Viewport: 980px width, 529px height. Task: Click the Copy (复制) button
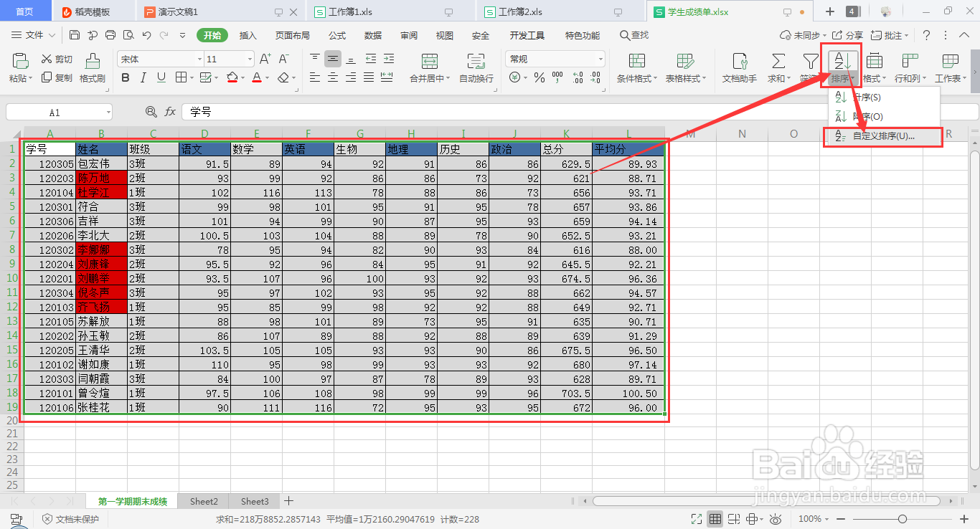click(x=57, y=77)
